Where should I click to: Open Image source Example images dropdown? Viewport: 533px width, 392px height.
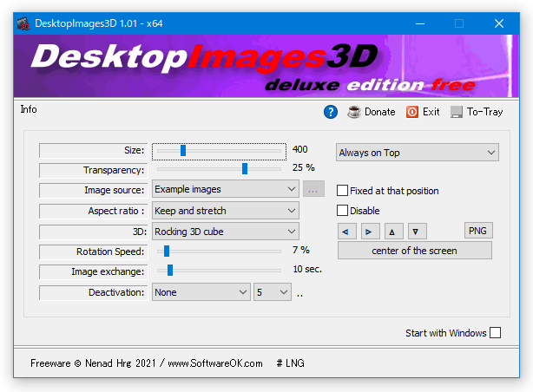(226, 189)
